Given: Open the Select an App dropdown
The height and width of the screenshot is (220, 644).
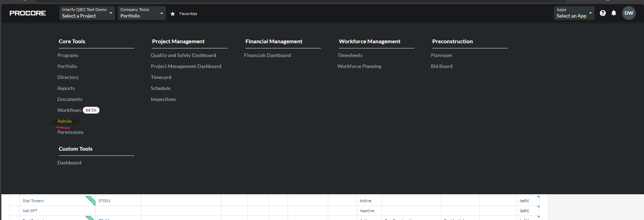Looking at the screenshot, I should (x=574, y=13).
